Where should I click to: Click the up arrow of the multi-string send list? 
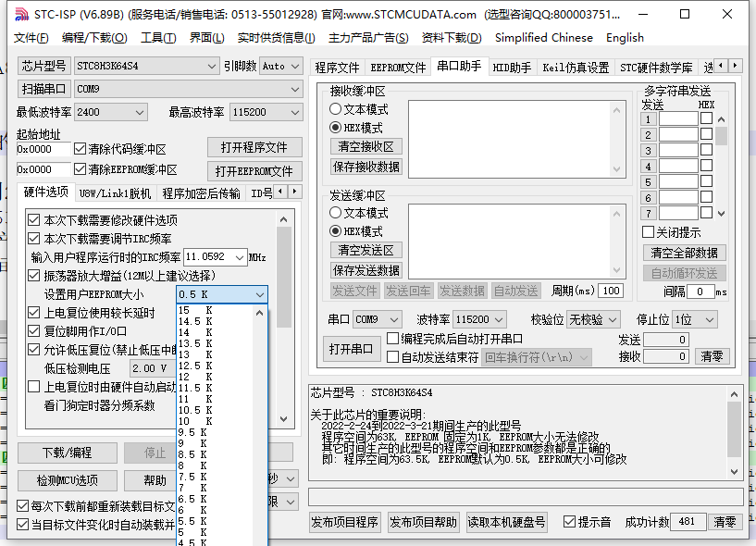(721, 119)
